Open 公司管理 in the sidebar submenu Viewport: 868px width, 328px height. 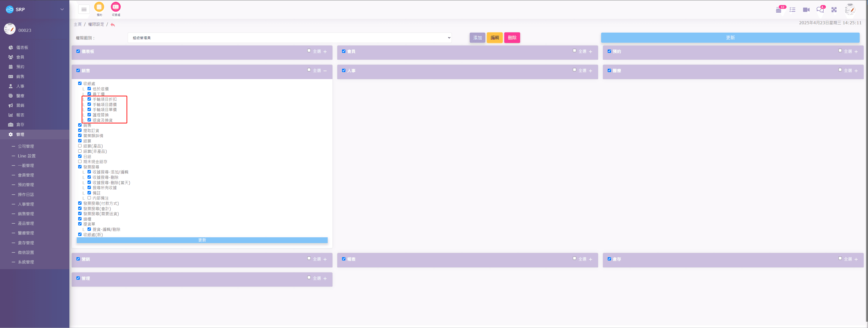point(26,147)
